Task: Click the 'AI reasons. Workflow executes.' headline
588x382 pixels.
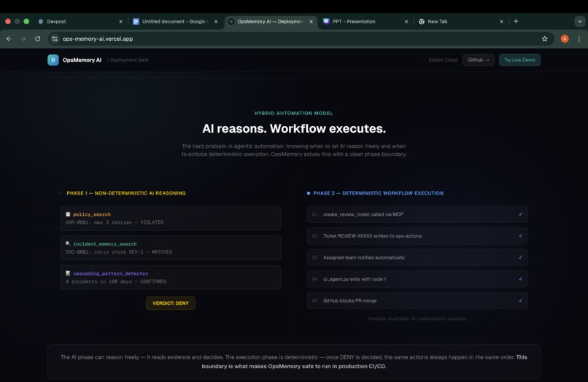Action: [x=294, y=128]
